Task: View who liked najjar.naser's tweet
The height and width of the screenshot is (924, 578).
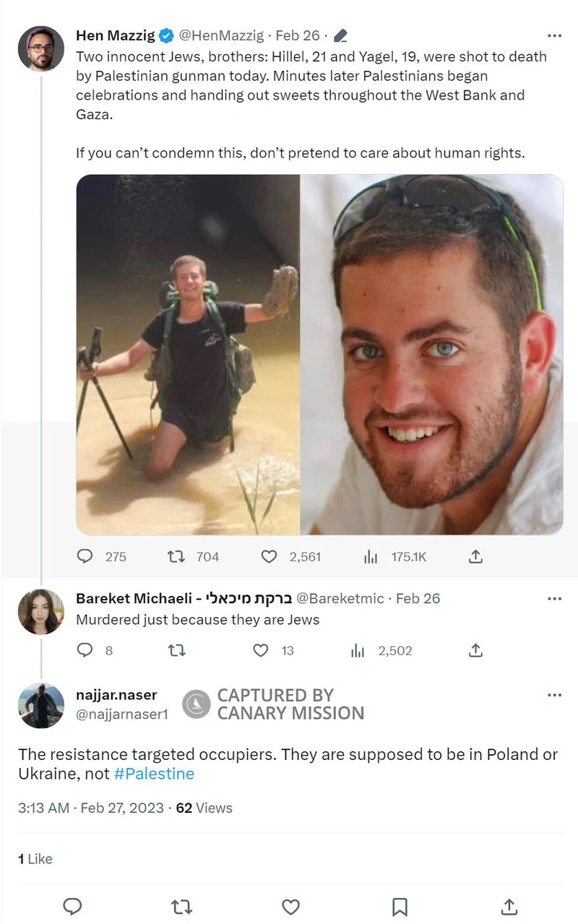Action: click(x=35, y=858)
